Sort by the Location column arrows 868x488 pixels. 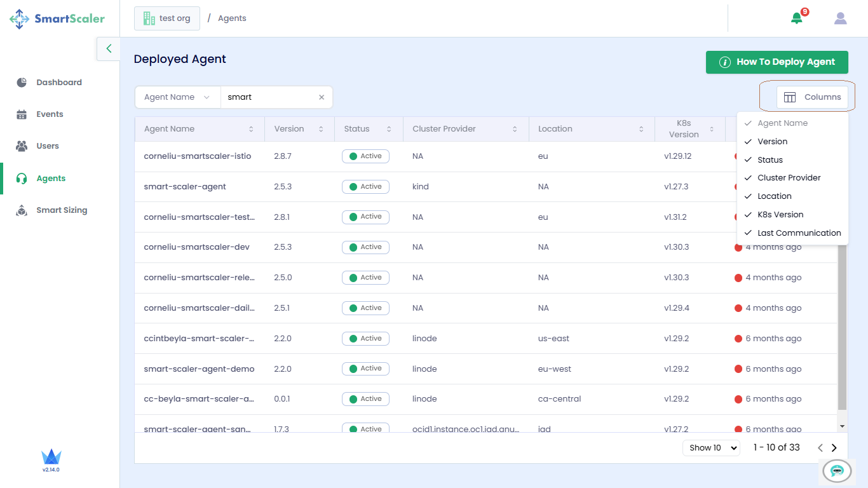coord(642,129)
